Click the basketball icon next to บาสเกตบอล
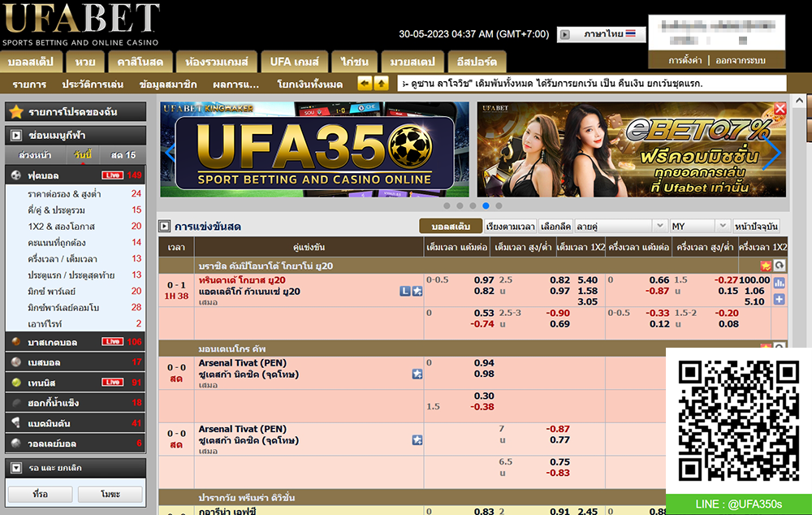 click(x=16, y=342)
